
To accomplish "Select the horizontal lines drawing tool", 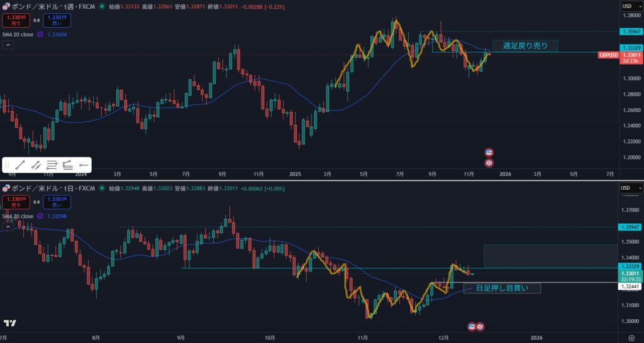I will pyautogui.click(x=52, y=165).
